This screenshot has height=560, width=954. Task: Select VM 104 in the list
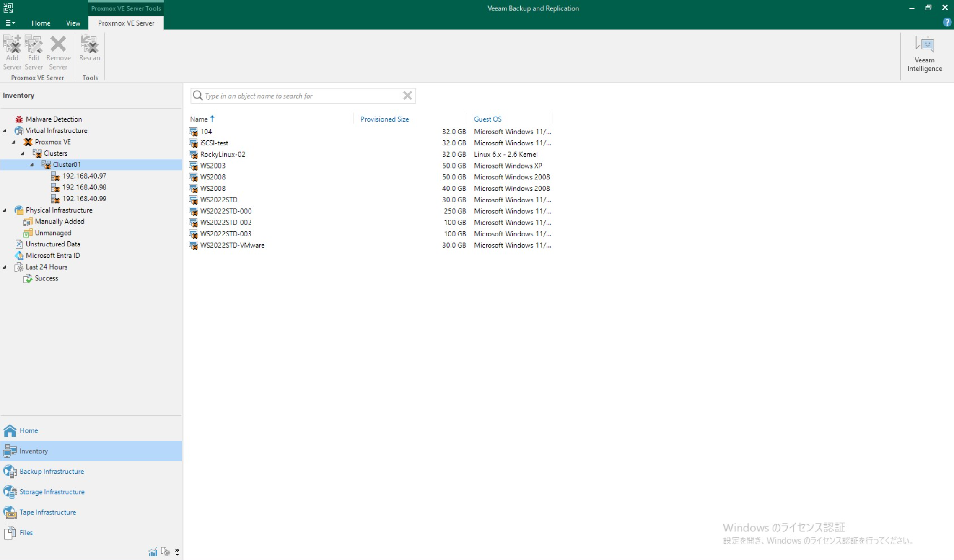point(206,132)
